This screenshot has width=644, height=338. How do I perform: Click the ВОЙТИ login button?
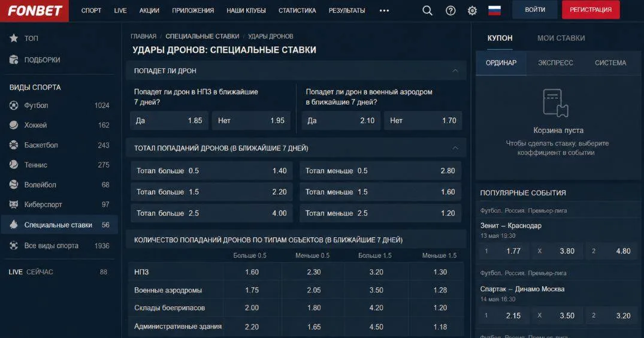[x=535, y=10]
